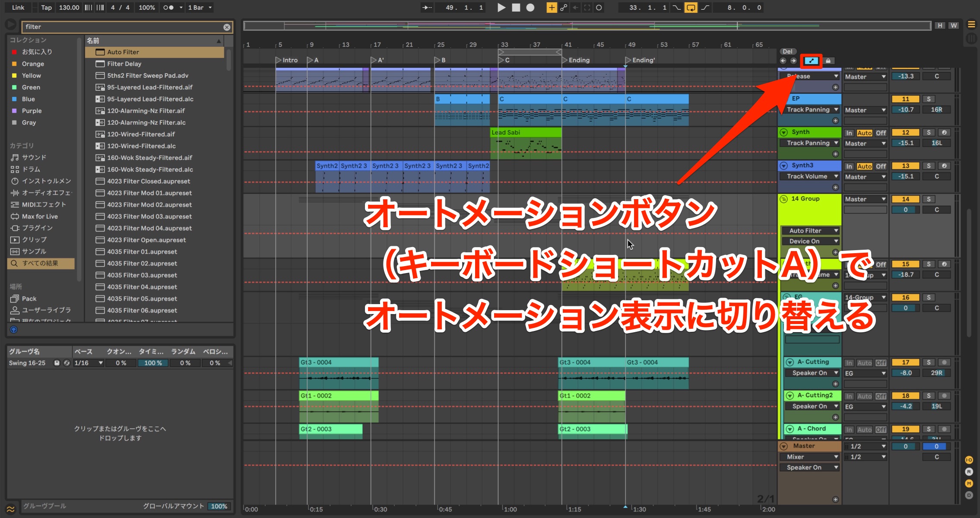Select the Lead Sabi clip

pos(526,132)
